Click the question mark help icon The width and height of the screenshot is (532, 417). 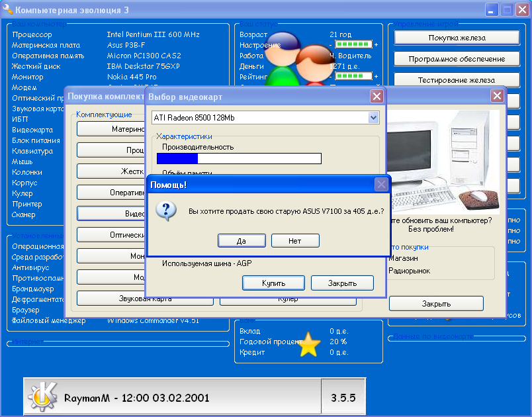click(x=166, y=210)
